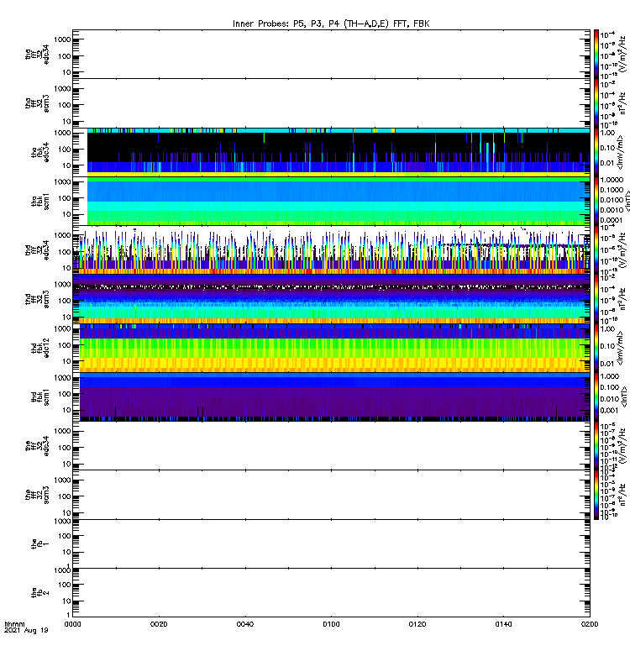Click the tha fff scm3 color bar
This screenshot has width=630, height=672.
(x=596, y=103)
